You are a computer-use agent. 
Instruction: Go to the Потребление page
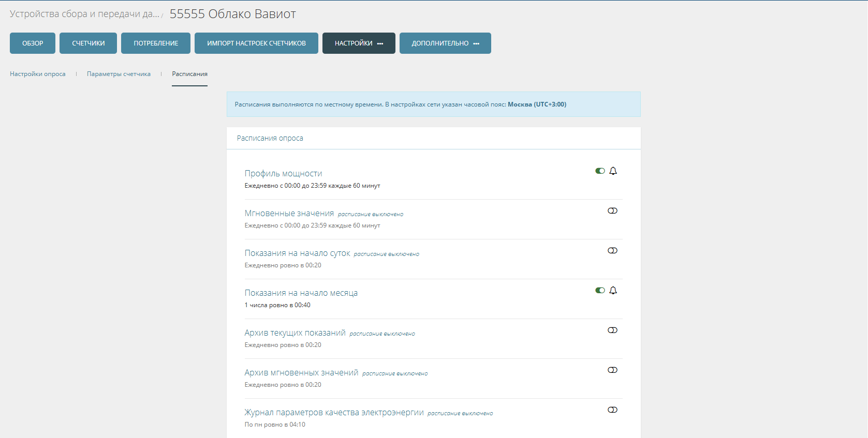pos(156,43)
